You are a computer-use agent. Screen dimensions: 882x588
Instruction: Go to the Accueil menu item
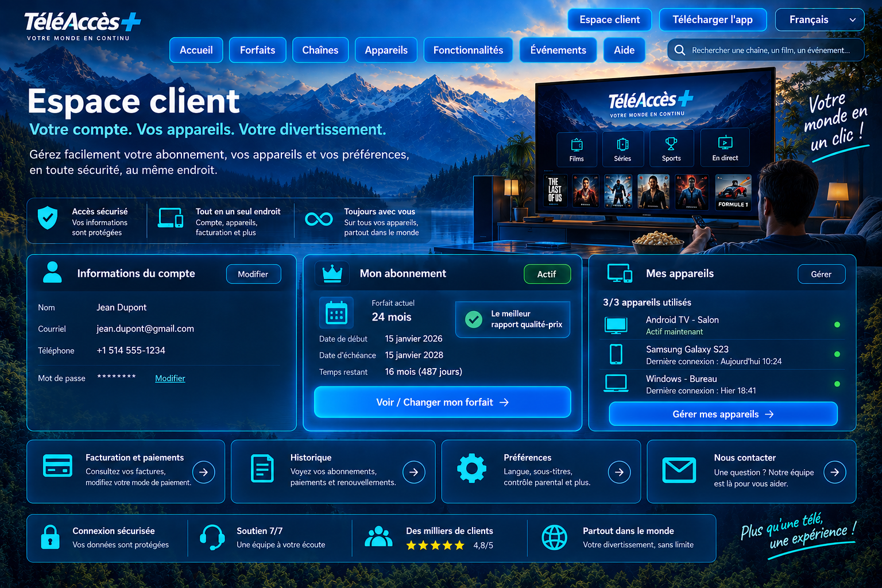[196, 50]
